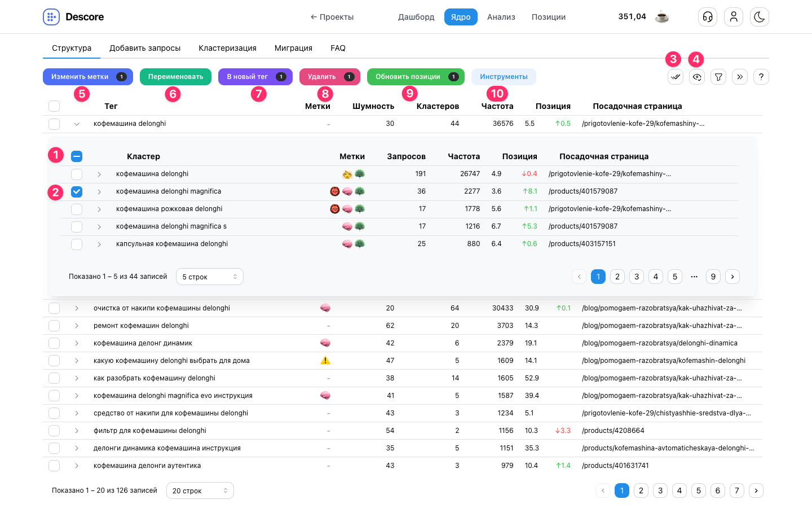Click the В новый тег button
This screenshot has height=508, width=812.
click(x=255, y=77)
